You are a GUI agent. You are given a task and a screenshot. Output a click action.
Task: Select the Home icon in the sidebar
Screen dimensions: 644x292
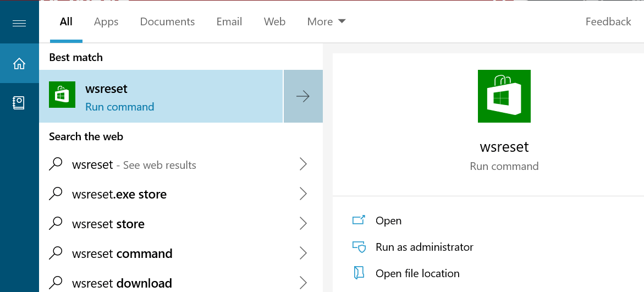[x=19, y=63]
